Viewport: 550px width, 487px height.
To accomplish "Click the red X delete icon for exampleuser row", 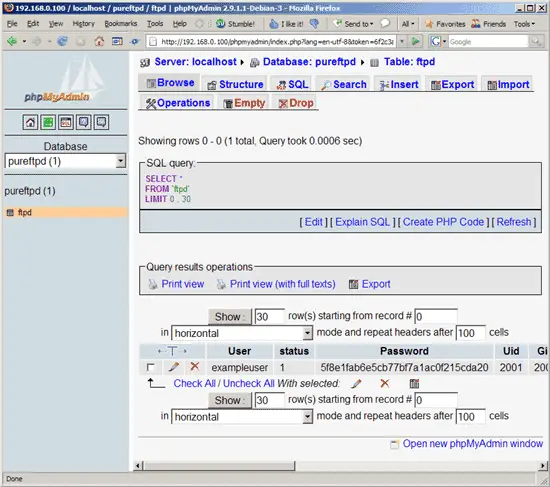I will point(195,367).
